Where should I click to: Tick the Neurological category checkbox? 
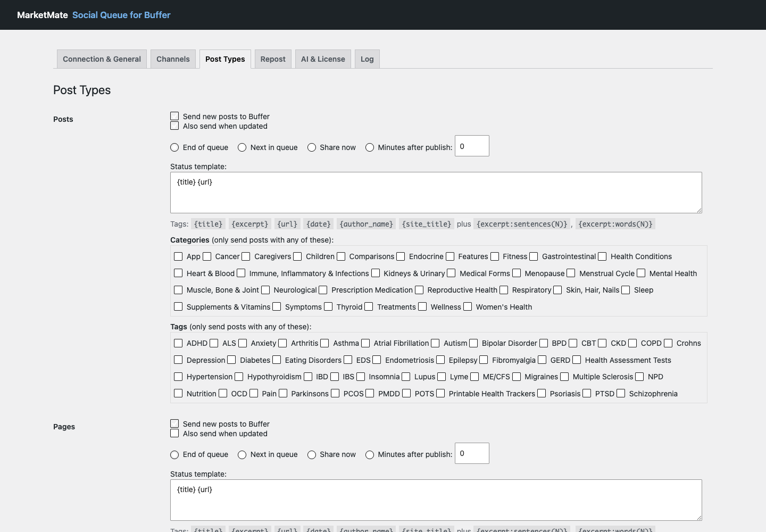pyautogui.click(x=265, y=290)
